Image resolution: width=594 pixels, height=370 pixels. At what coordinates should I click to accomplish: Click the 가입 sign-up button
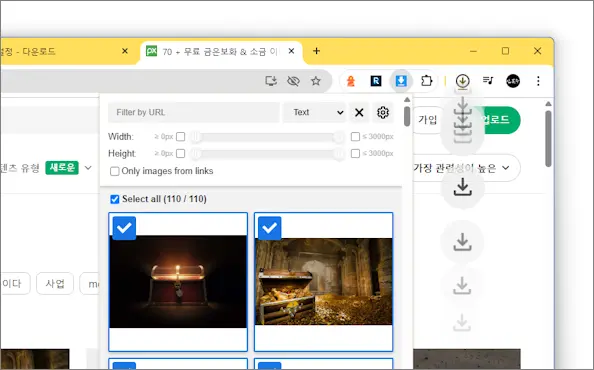point(428,120)
